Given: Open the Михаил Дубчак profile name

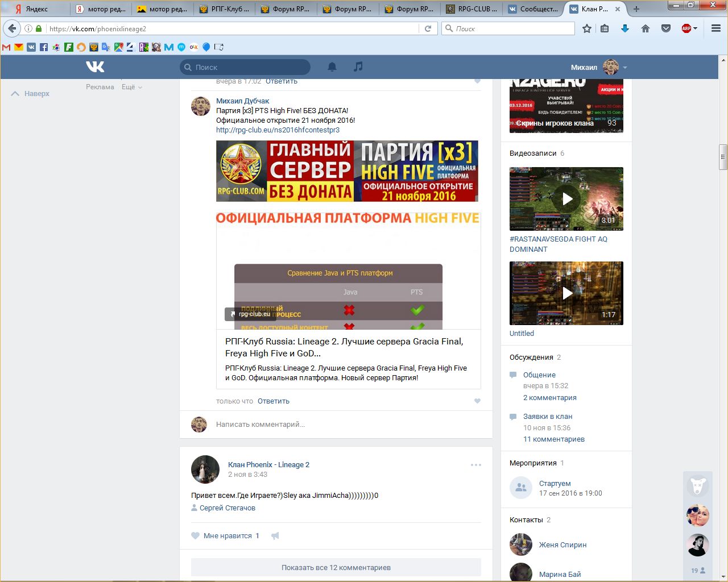Looking at the screenshot, I should pyautogui.click(x=242, y=101).
